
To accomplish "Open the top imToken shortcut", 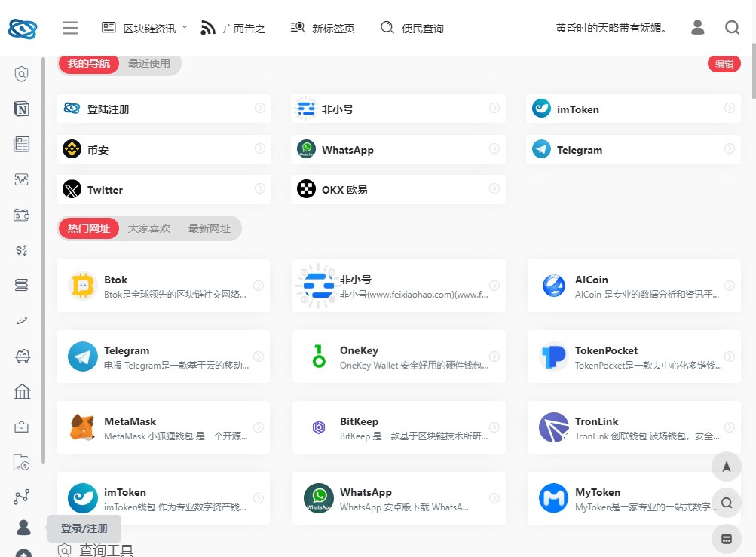I will click(633, 109).
